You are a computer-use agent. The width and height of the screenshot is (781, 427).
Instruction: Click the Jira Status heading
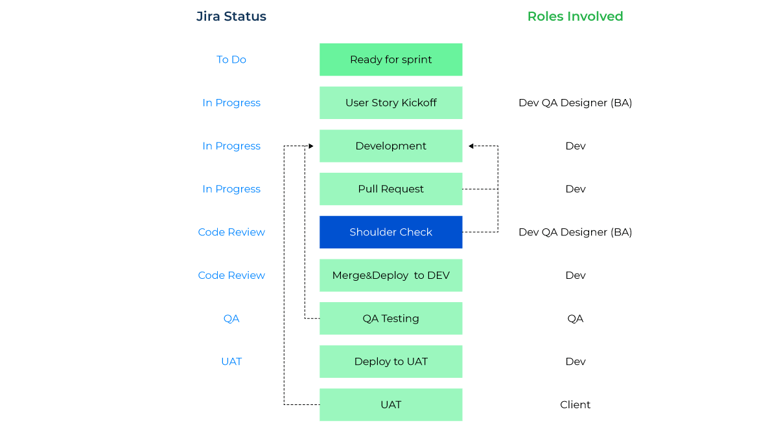[231, 16]
